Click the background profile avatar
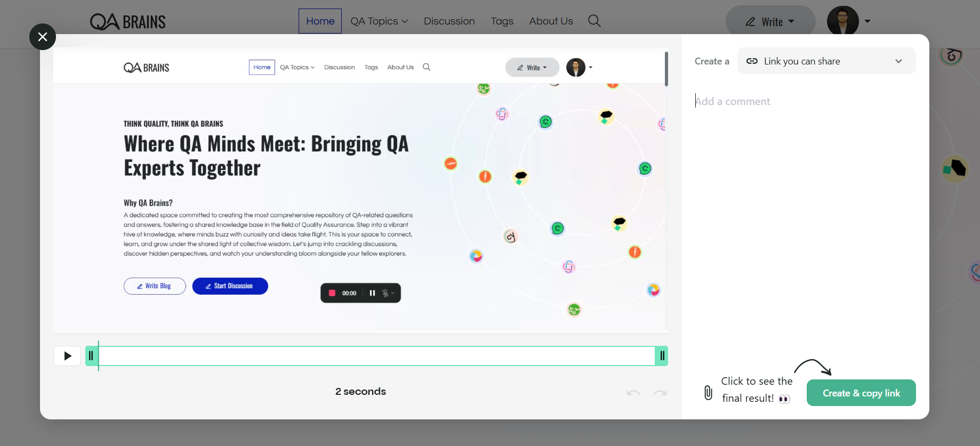Viewport: 980px width, 446px height. tap(843, 21)
